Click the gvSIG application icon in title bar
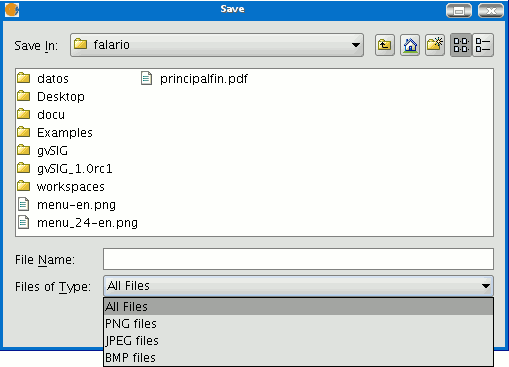Screen dimensions: 509x367 pos(12,10)
